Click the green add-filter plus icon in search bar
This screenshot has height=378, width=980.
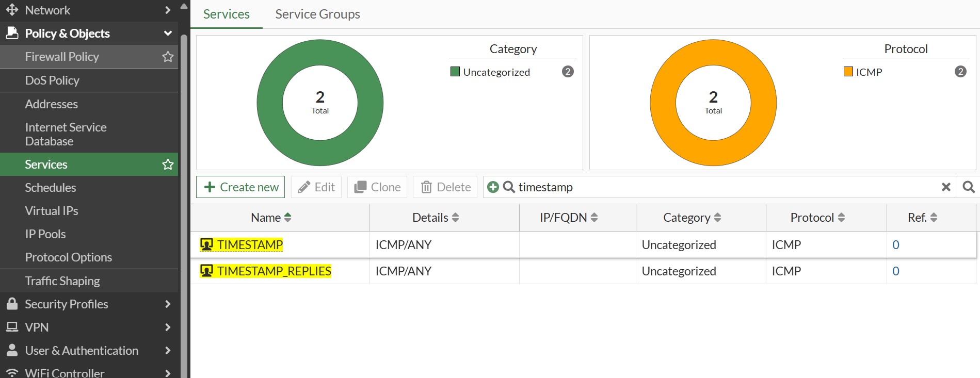coord(493,187)
